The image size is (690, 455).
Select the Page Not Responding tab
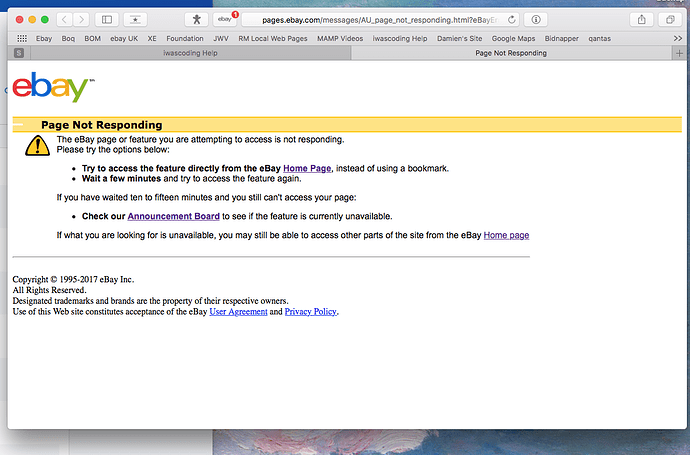[511, 53]
